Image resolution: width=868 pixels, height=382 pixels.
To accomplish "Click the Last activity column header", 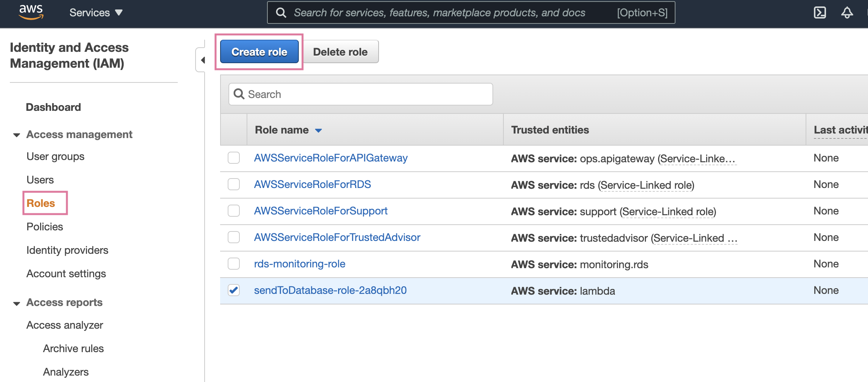I will [x=841, y=130].
